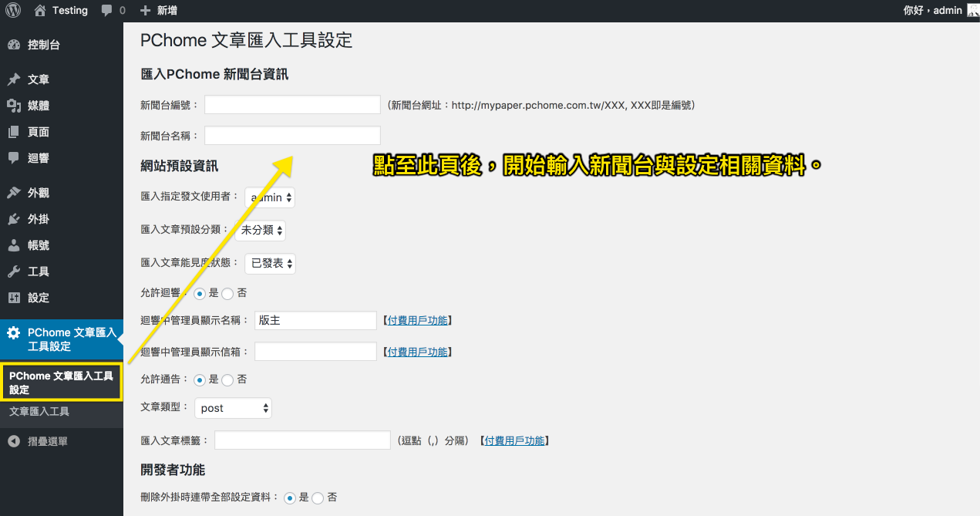
Task: Click 摺疊選單 collapse menu text
Action: [x=48, y=441]
